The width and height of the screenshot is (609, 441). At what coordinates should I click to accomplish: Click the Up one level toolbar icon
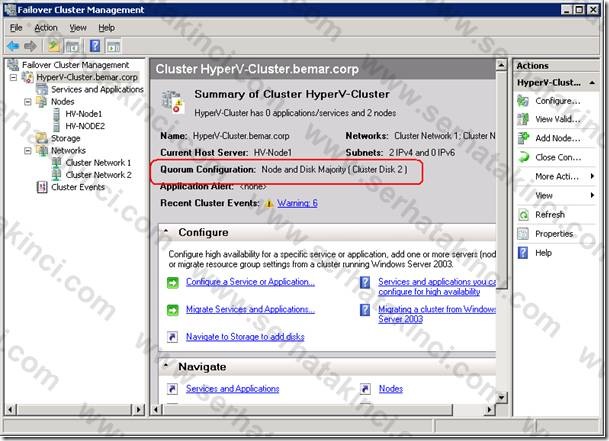(x=54, y=47)
